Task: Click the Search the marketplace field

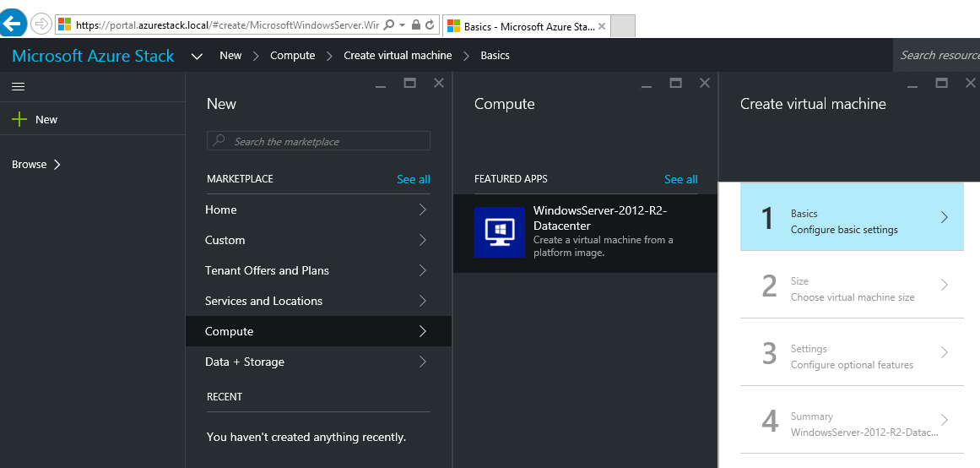Action: 318,141
